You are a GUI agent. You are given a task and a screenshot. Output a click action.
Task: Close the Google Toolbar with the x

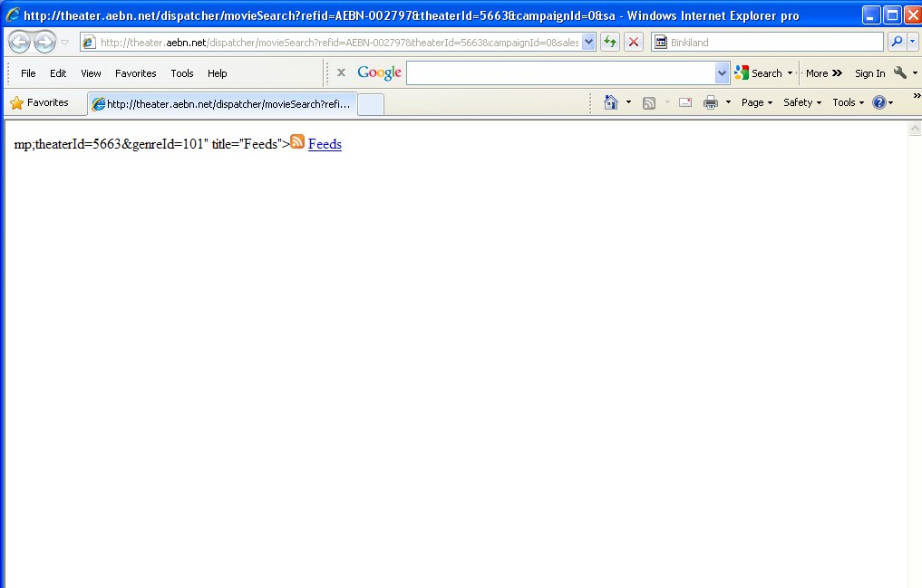(341, 72)
